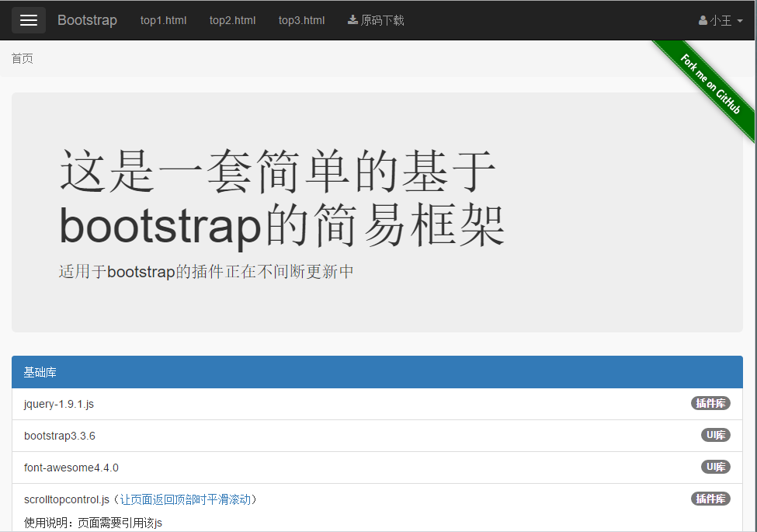The image size is (757, 532).
Task: Open the Fork me on GitHub ribbon
Action: 710,85
